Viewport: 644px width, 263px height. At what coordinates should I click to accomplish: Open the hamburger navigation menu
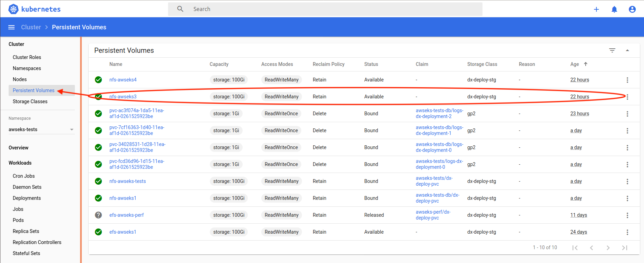point(11,27)
